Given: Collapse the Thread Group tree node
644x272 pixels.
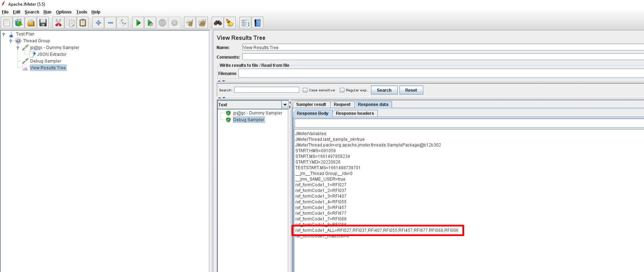Looking at the screenshot, I should [11, 41].
